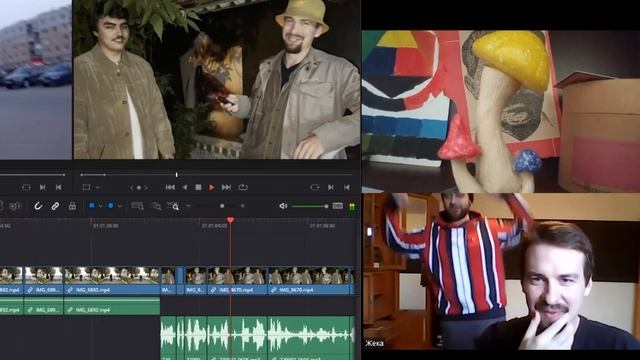Click the mushroom video tile in the call
The height and width of the screenshot is (360, 640).
[501, 111]
